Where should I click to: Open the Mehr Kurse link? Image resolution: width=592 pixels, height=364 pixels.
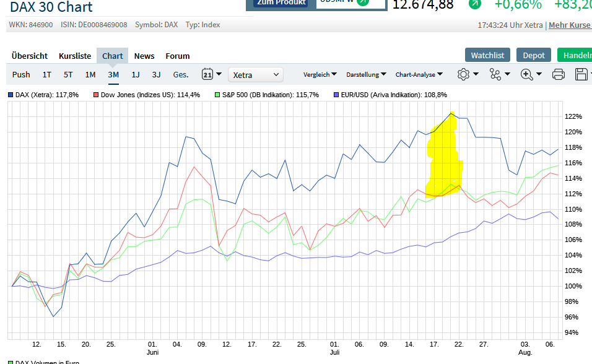pos(569,25)
